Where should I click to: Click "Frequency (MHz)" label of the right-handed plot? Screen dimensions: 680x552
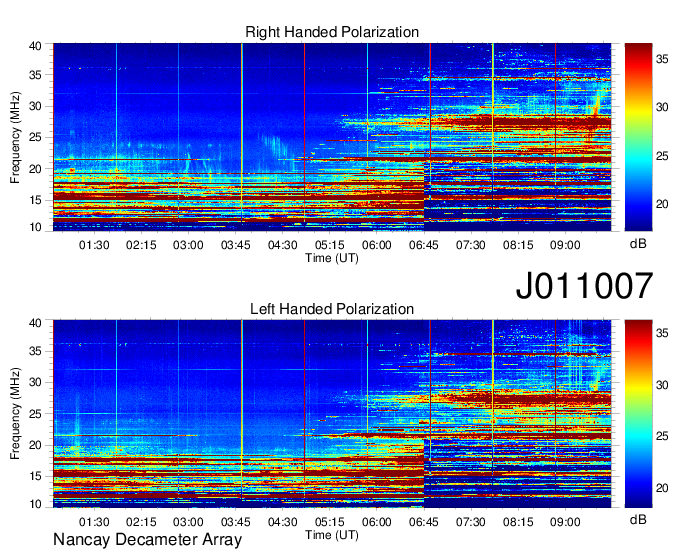15,137
